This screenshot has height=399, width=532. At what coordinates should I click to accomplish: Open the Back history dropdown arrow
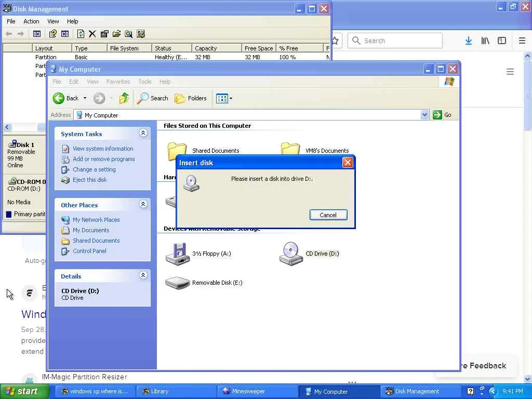click(x=85, y=98)
